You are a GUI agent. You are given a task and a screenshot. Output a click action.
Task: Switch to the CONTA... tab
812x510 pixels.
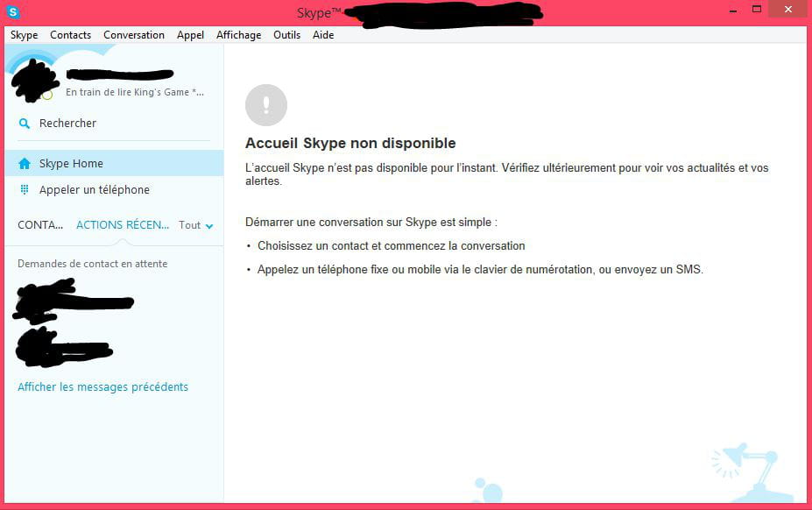(40, 225)
